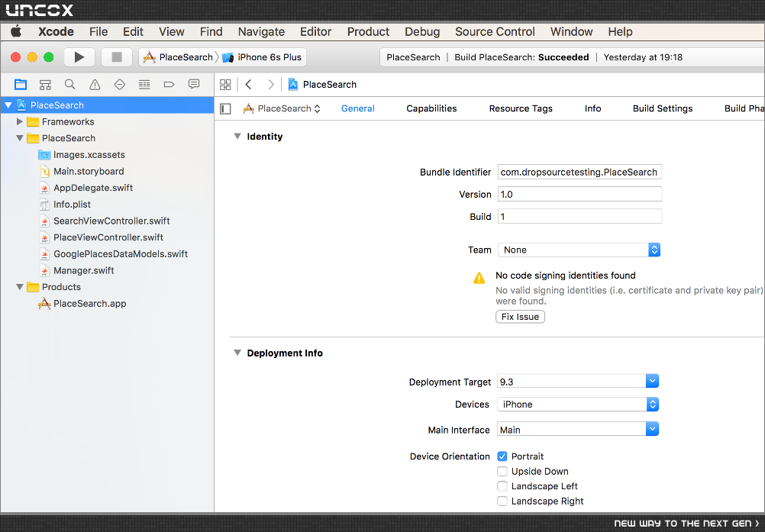Screen dimensions: 765x532
Task: Collapse the Products folder
Action: pyautogui.click(x=20, y=287)
